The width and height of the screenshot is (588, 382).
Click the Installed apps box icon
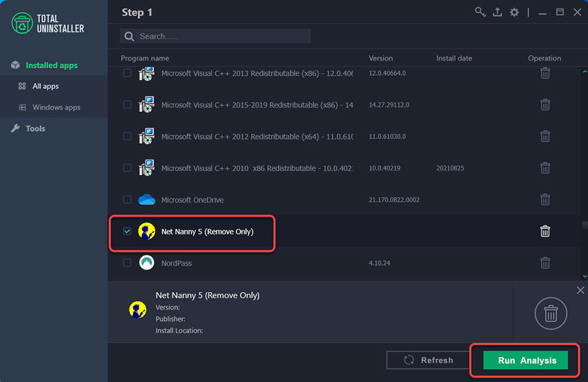coord(16,65)
